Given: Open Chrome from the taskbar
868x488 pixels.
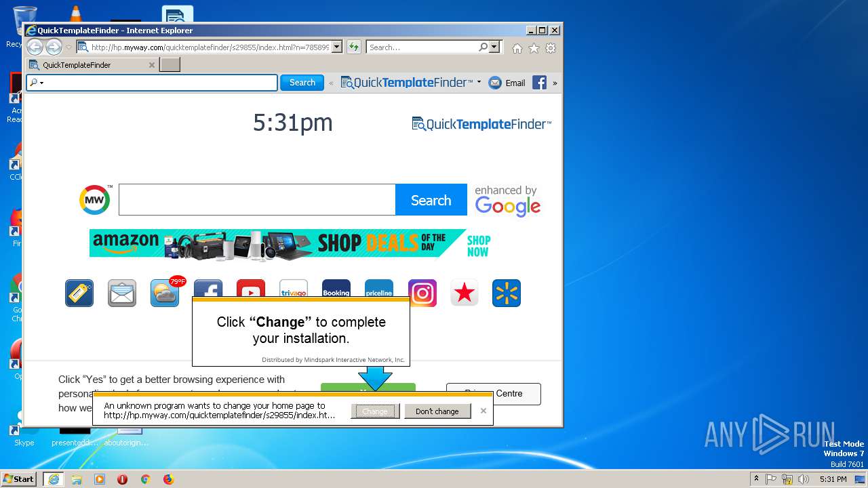Looking at the screenshot, I should point(145,479).
